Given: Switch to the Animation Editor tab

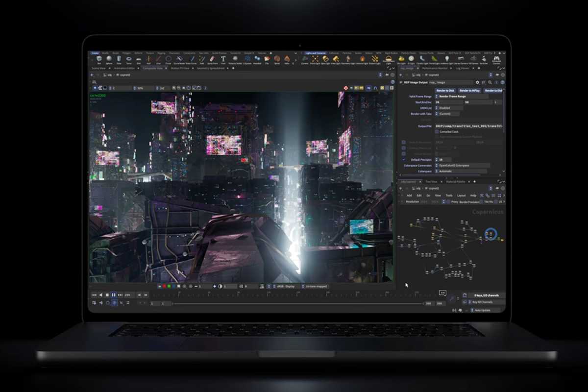Looking at the screenshot, I should tap(124, 69).
